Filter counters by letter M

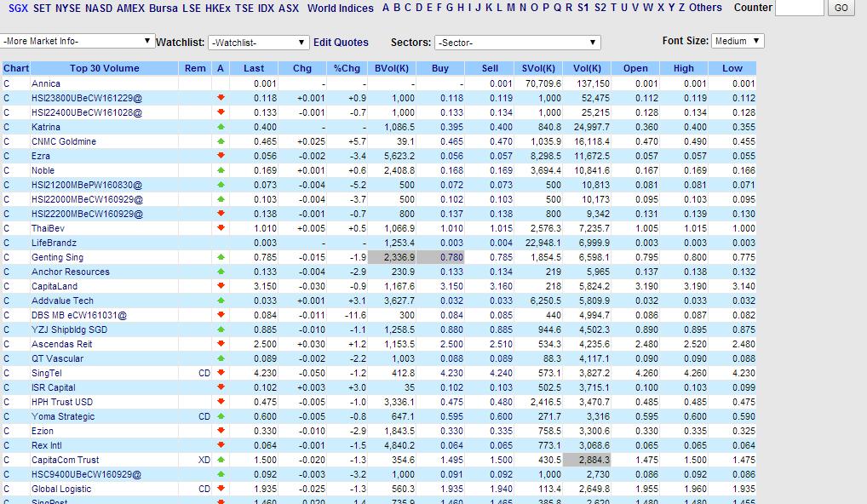coord(510,8)
